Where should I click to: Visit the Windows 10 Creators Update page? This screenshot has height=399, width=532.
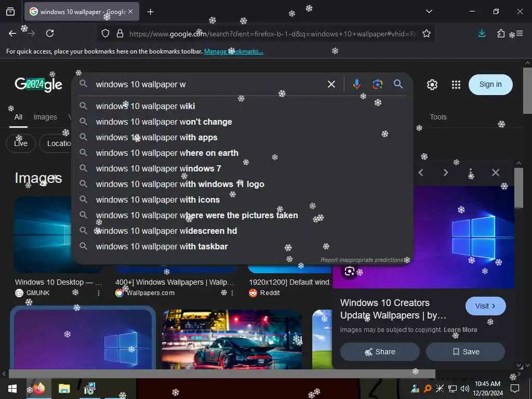(486, 306)
